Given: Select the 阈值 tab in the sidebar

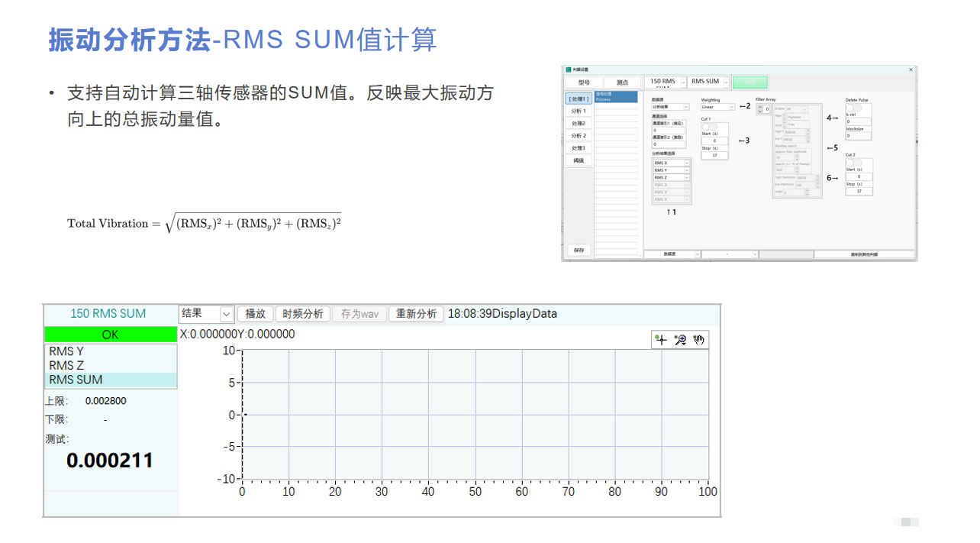Looking at the screenshot, I should 579,160.
